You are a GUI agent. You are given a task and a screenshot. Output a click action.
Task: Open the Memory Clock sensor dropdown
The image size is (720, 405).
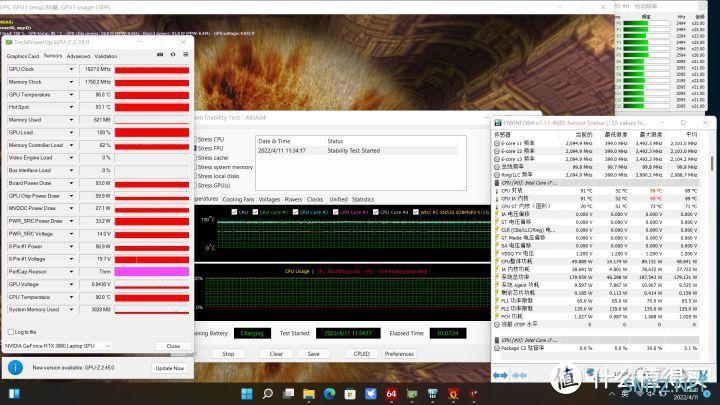(71, 82)
